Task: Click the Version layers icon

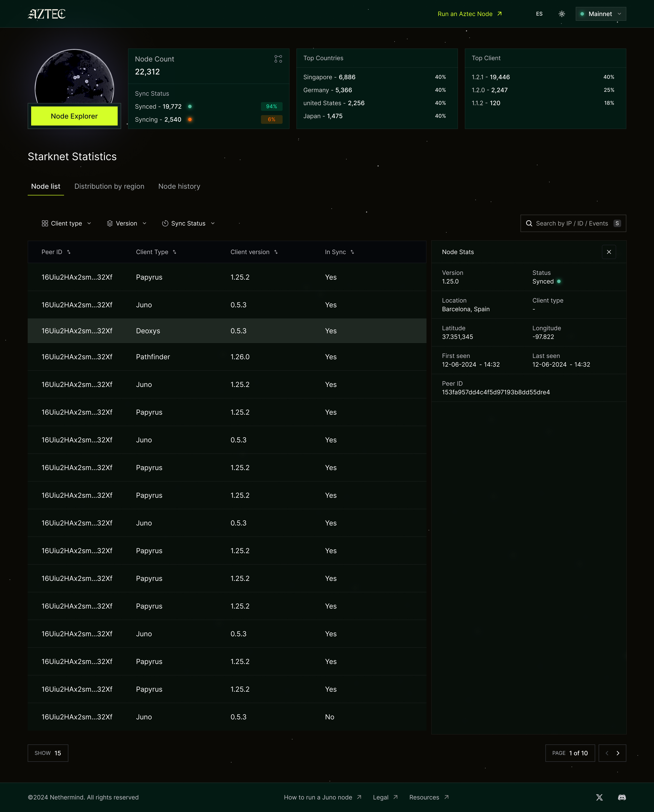Action: click(110, 224)
